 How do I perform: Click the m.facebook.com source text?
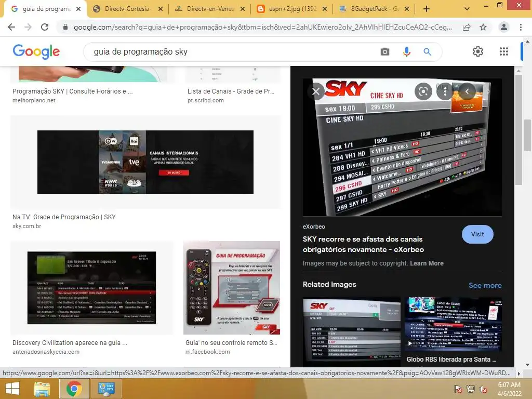(208, 352)
